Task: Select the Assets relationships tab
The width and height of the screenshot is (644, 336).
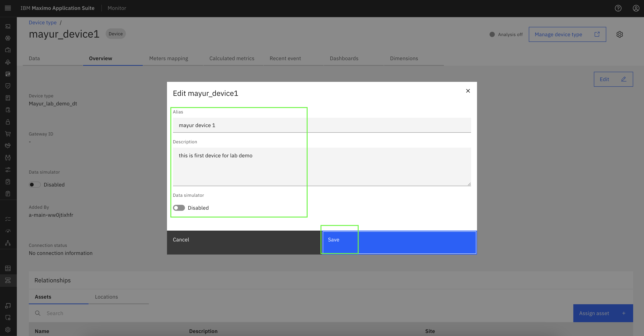Action: [x=59, y=297]
